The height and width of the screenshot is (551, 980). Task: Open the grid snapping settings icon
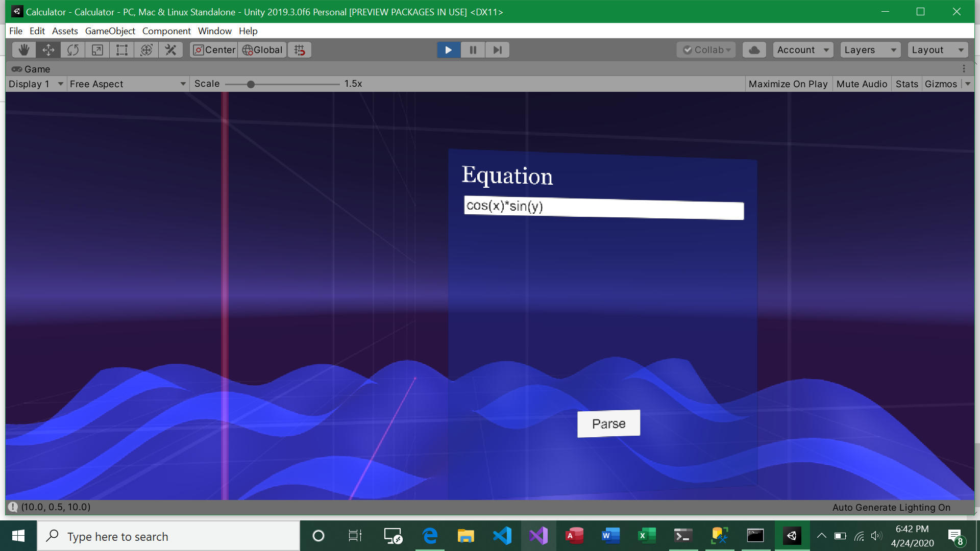(300, 49)
